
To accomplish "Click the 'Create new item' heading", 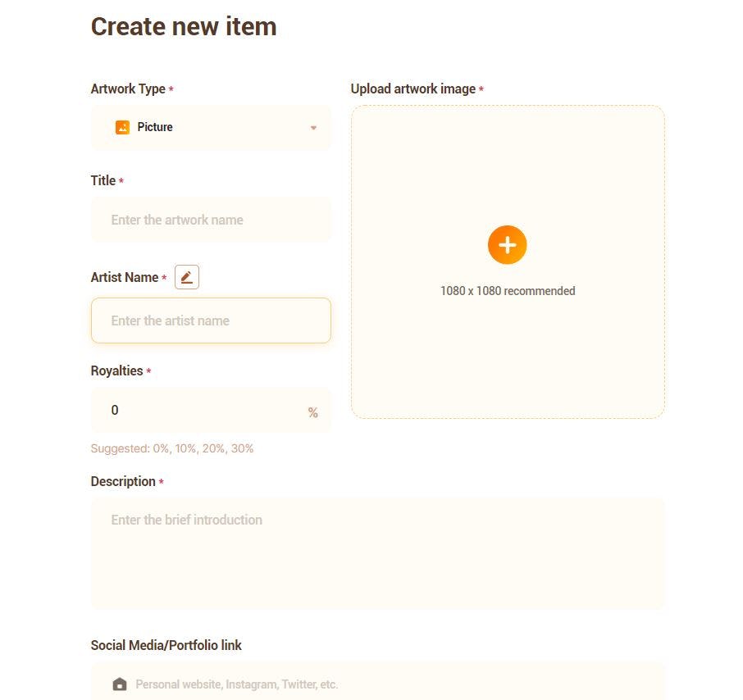I will point(184,26).
